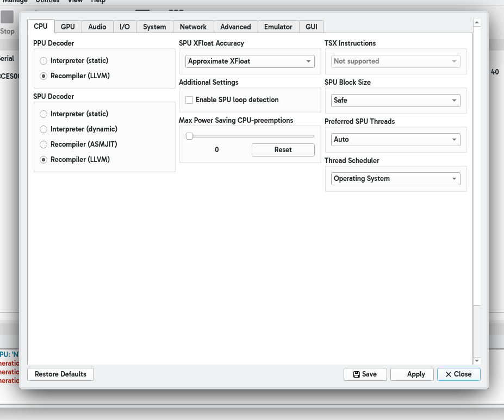The image size is (504, 420).
Task: Open SPU Block Size dropdown
Action: 395,101
